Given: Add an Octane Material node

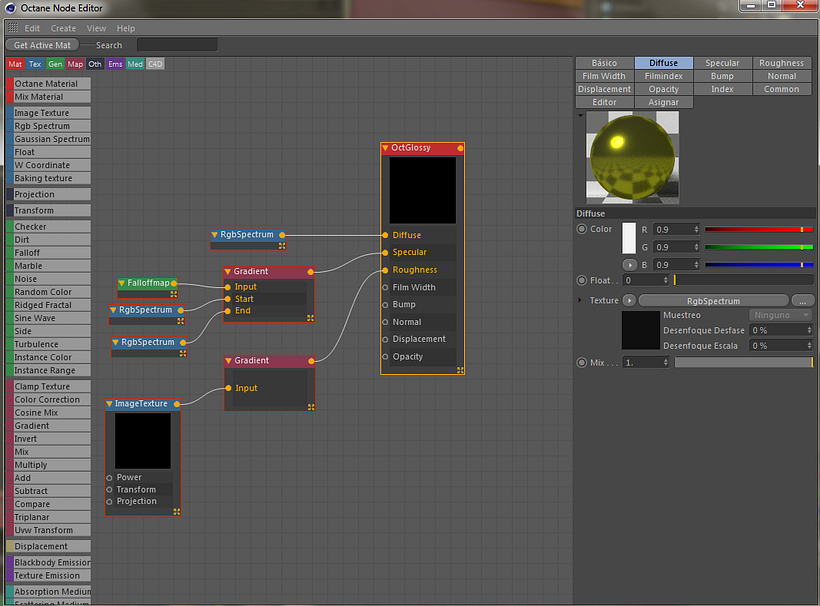Looking at the screenshot, I should click(x=49, y=84).
